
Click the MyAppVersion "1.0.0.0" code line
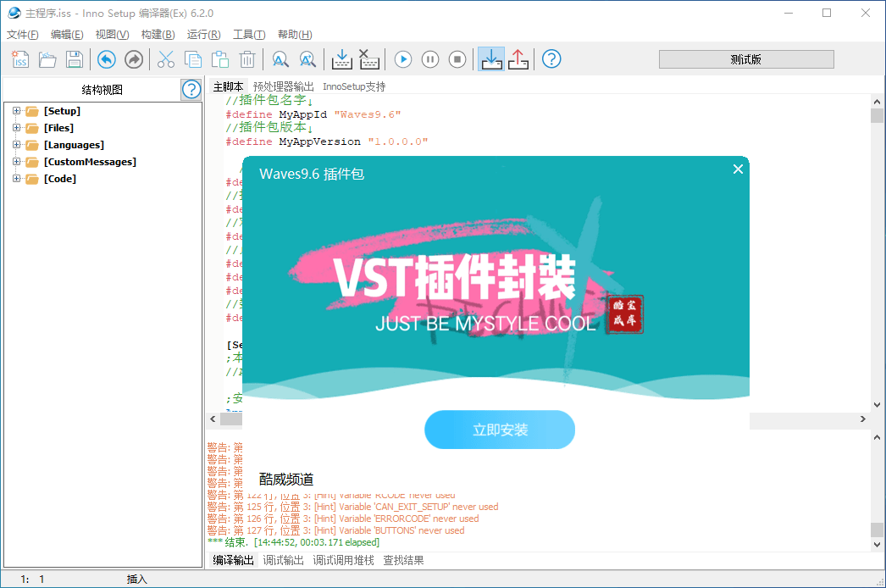pyautogui.click(x=327, y=141)
